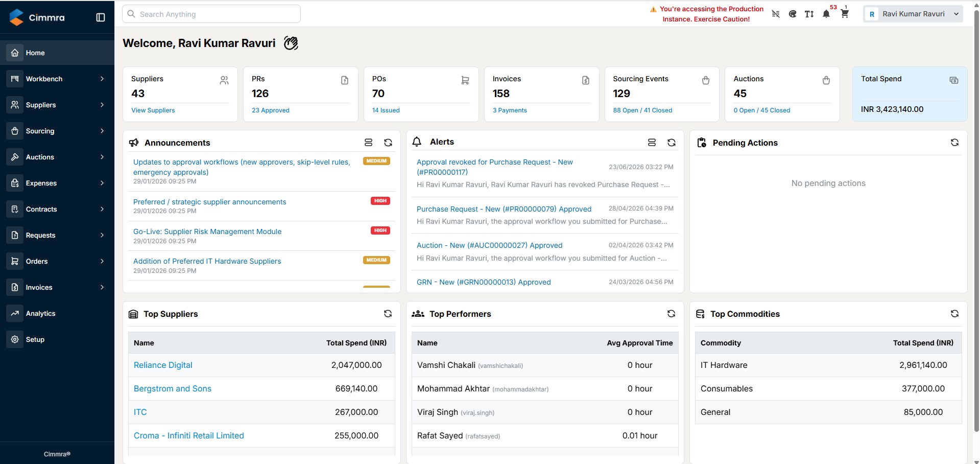Open the ITC supplier link
This screenshot has height=464, width=980.
[x=140, y=412]
